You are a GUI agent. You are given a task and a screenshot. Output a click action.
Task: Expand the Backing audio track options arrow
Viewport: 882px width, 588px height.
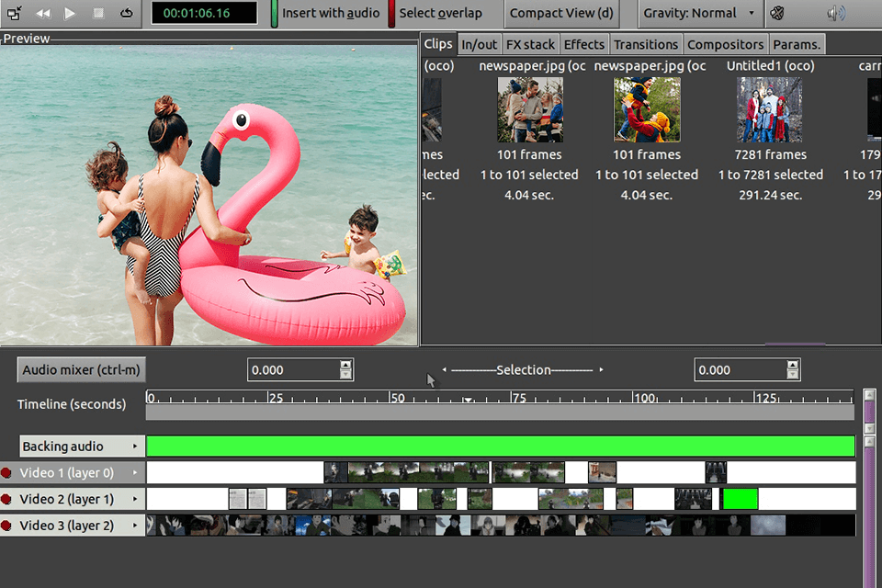point(138,447)
